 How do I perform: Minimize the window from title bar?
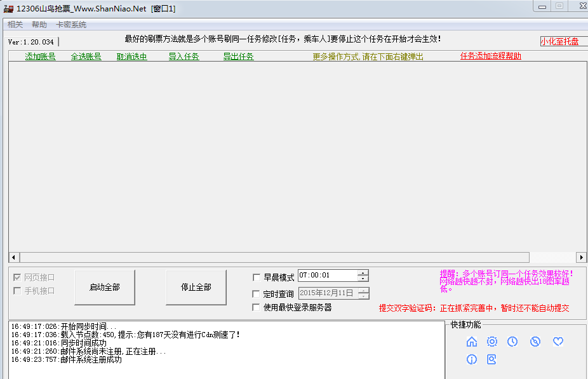coord(542,6)
